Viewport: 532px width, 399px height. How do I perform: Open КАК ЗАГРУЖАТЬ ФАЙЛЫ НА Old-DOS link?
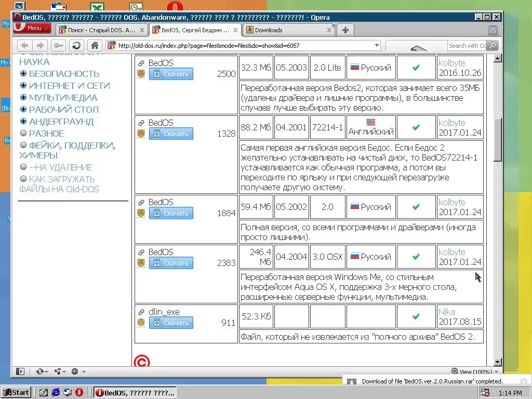tap(59, 184)
